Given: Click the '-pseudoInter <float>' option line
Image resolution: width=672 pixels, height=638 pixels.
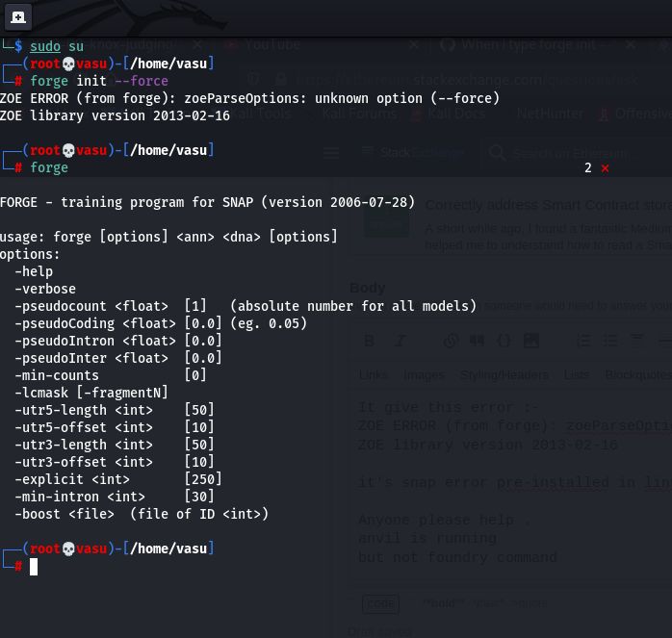Looking at the screenshot, I should pyautogui.click(x=118, y=358).
